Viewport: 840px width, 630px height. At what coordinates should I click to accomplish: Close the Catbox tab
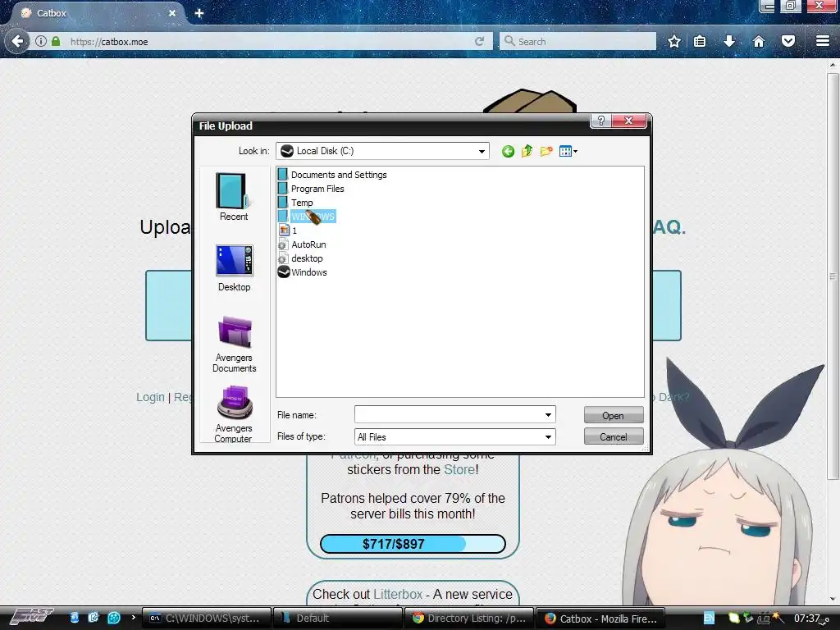(x=172, y=13)
